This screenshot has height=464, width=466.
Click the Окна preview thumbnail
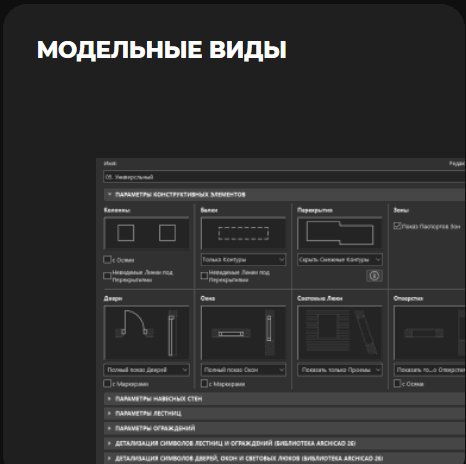(x=243, y=332)
